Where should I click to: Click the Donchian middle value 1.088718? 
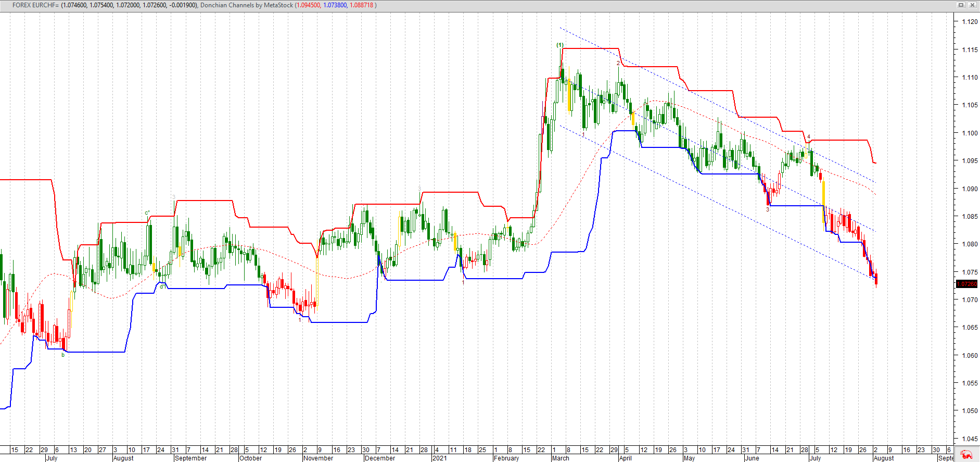[361, 5]
